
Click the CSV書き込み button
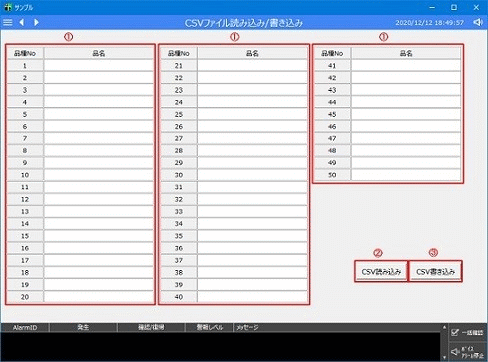(x=435, y=272)
